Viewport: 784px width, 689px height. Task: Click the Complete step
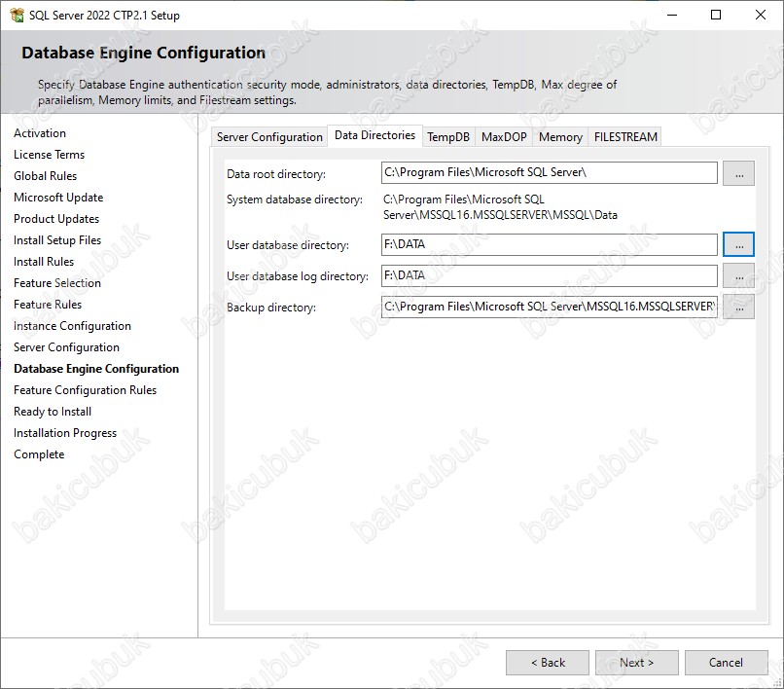39,454
